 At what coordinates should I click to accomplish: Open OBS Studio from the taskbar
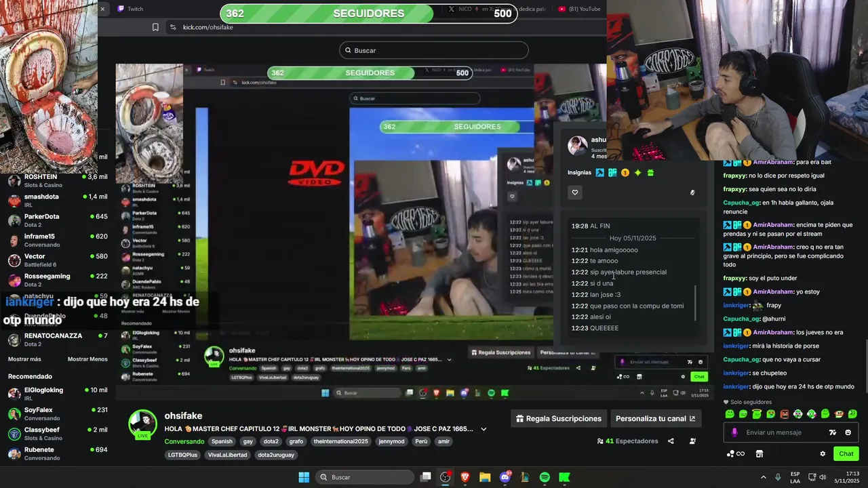[x=445, y=477]
